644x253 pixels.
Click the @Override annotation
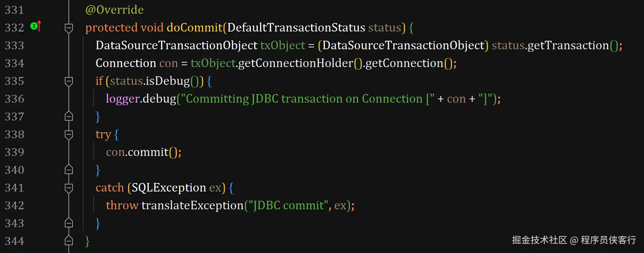(114, 10)
